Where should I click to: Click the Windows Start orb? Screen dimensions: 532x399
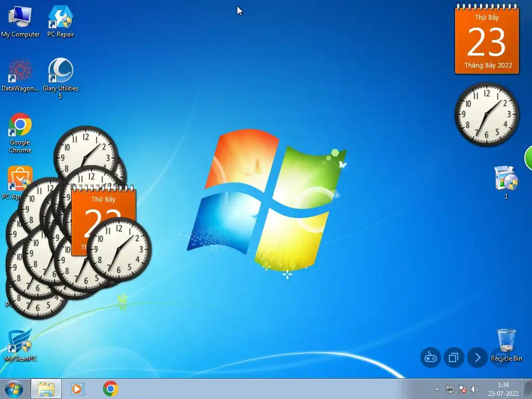(14, 389)
